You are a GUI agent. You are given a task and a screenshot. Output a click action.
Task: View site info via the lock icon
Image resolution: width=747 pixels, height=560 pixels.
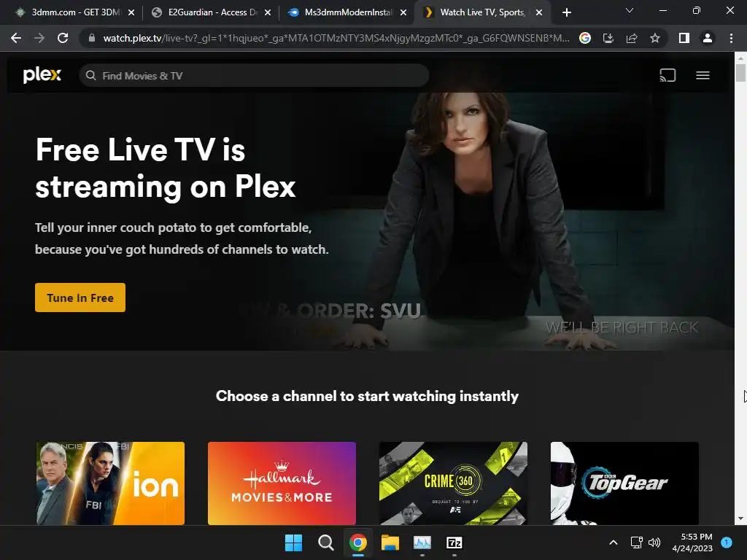[x=92, y=38]
